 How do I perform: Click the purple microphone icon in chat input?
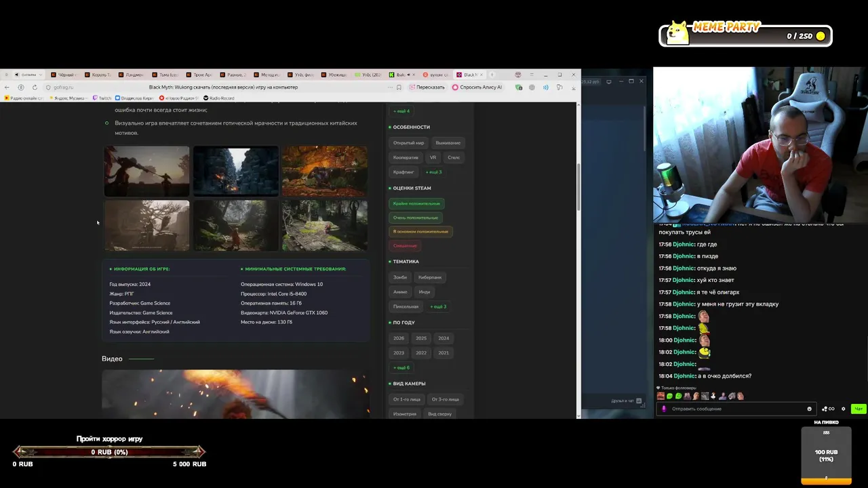pos(664,409)
